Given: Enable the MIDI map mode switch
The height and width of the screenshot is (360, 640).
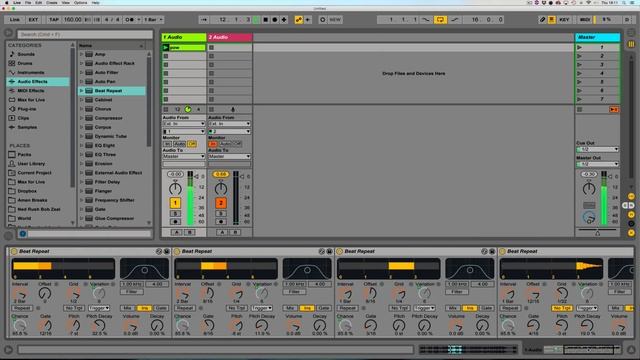Looking at the screenshot, I should [585, 20].
